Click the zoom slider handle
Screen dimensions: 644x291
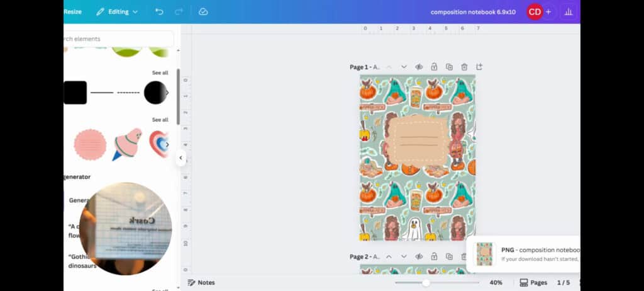pyautogui.click(x=426, y=283)
